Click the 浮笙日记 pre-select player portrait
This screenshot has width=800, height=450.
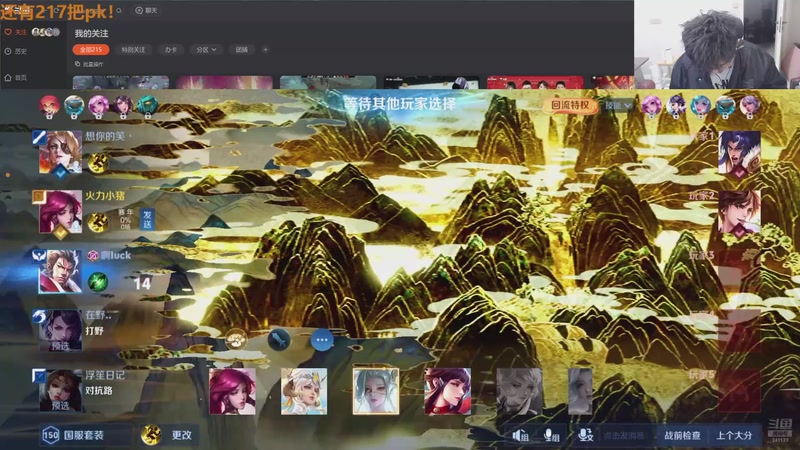click(60, 390)
